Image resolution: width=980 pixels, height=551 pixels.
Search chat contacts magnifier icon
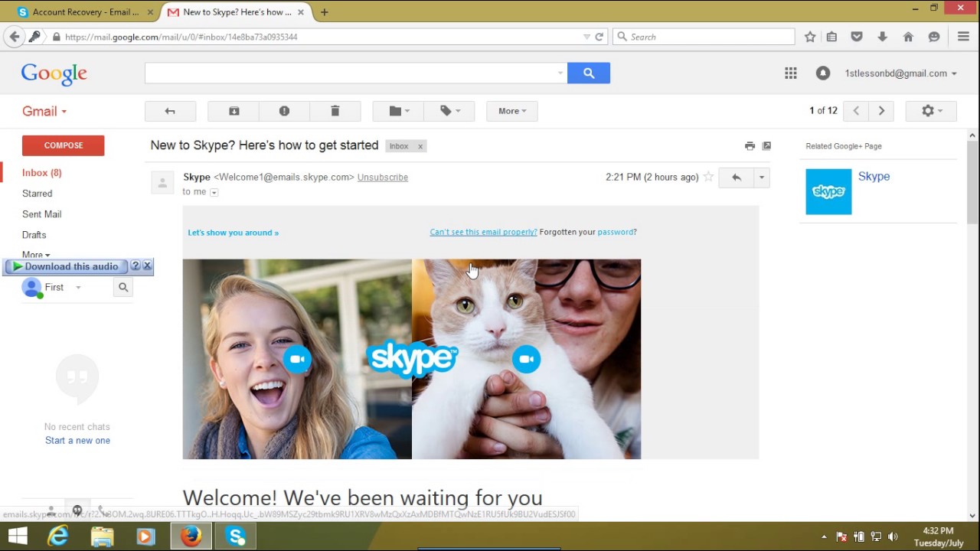[123, 288]
